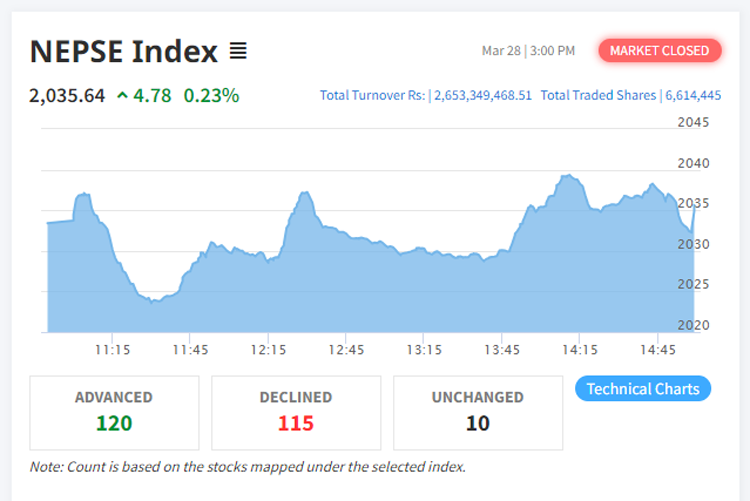Click the 12:45 time axis label
Image resolution: width=750 pixels, height=501 pixels.
tap(346, 350)
